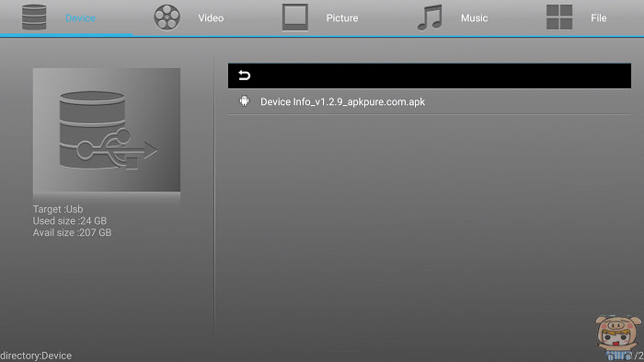Select Device Info_v1.2.9_apkpure.com.apk file name
Image resolution: width=644 pixels, height=362 pixels.
(x=342, y=102)
